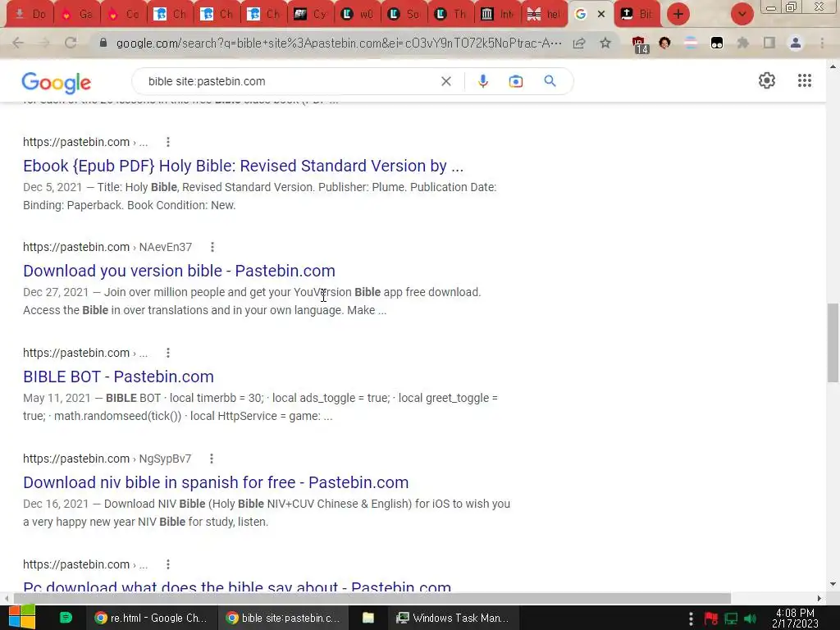Open Google Lens image search
Screen dimensions: 840x630
515,81
